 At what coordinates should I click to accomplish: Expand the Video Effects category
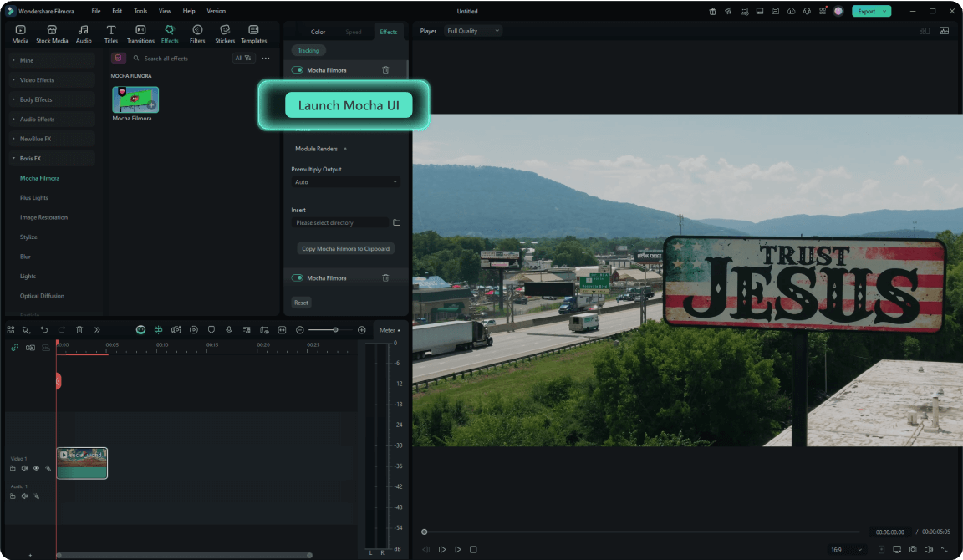52,80
